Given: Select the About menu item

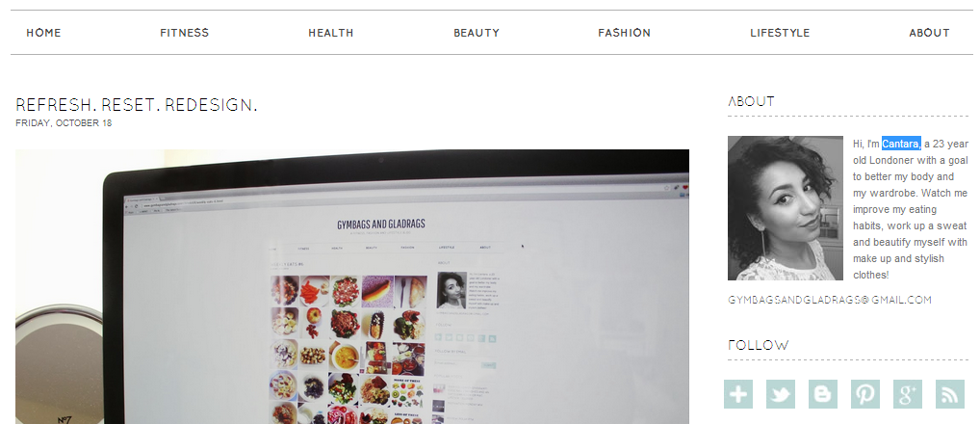Looking at the screenshot, I should (x=929, y=33).
